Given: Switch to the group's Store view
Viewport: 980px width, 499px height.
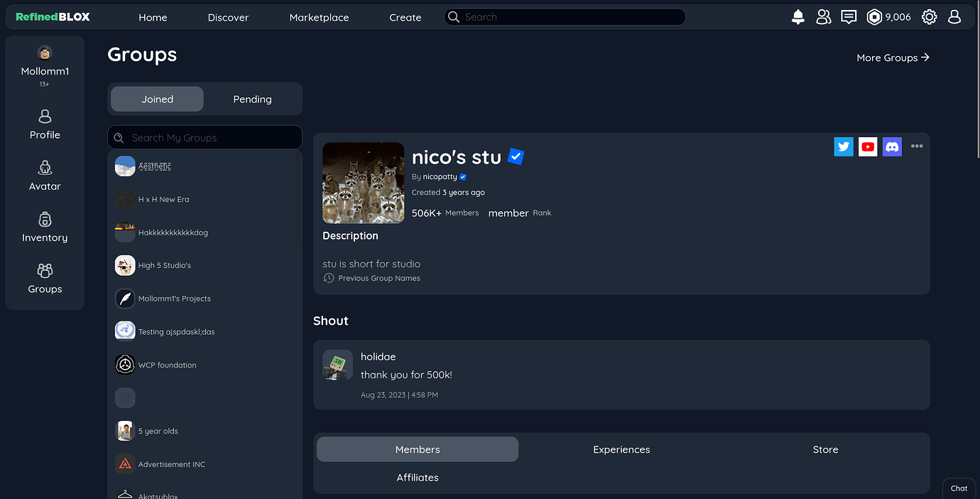Looking at the screenshot, I should (825, 449).
